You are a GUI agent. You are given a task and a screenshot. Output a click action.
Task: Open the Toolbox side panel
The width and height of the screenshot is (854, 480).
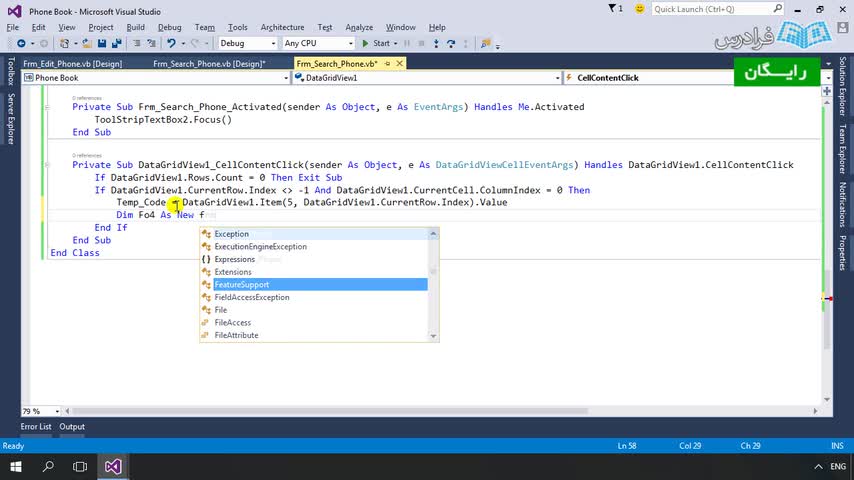(10, 71)
